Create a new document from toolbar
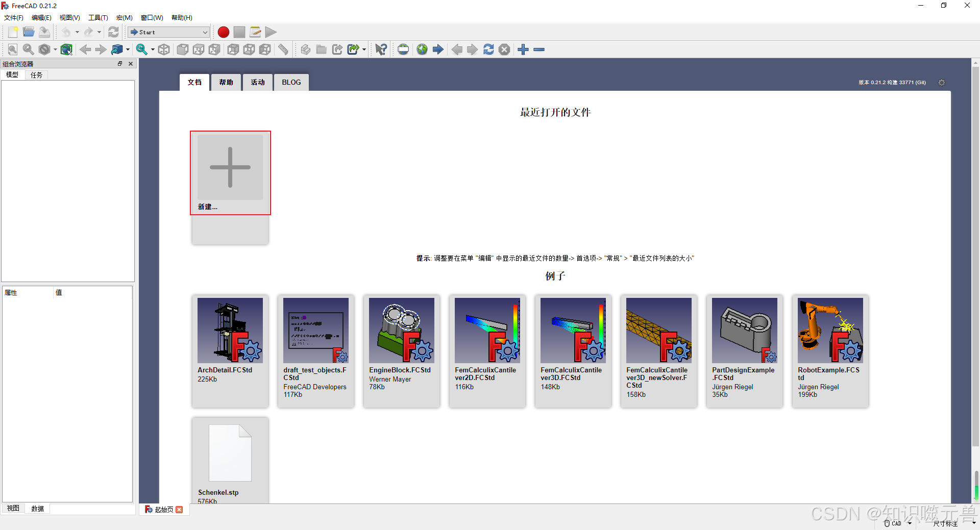The height and width of the screenshot is (530, 980). 13,32
